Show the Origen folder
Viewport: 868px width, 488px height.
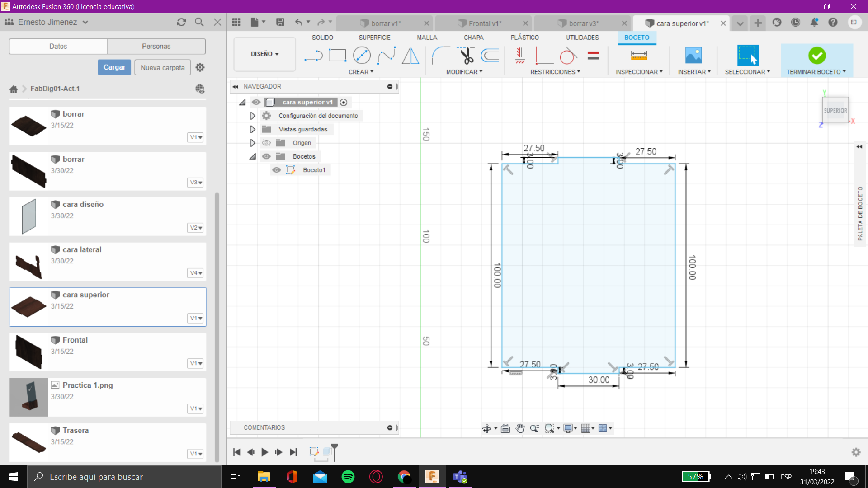266,143
